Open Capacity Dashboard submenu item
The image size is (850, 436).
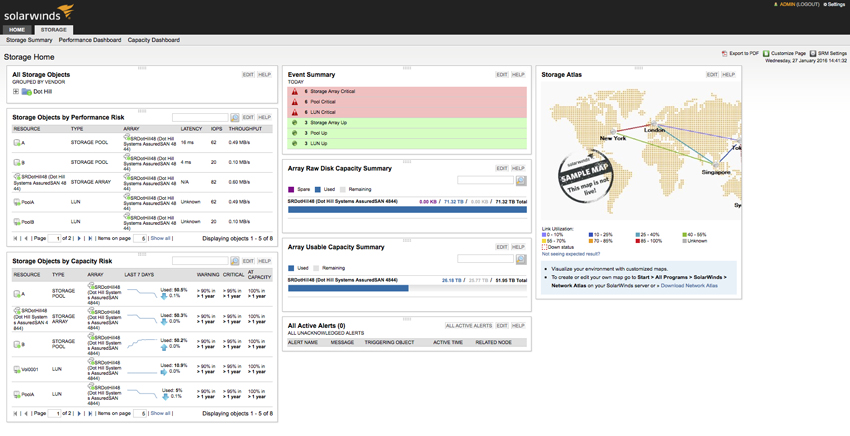[153, 40]
